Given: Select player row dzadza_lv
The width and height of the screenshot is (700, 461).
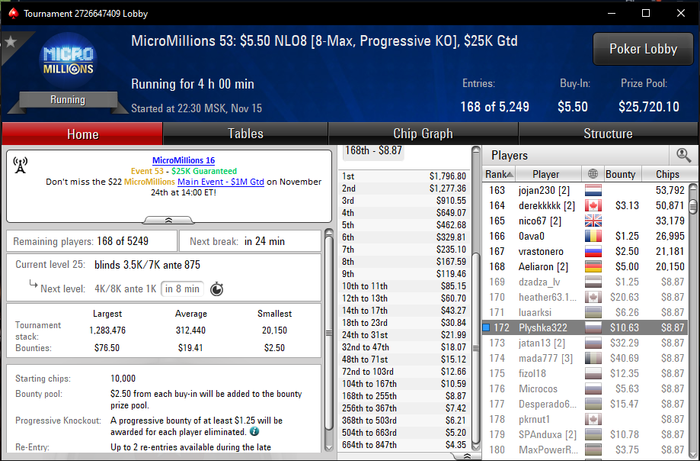Looking at the screenshot, I should [585, 282].
